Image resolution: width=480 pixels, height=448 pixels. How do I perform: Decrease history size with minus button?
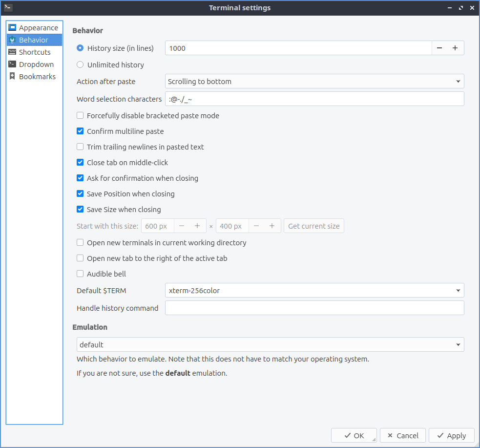pos(439,48)
